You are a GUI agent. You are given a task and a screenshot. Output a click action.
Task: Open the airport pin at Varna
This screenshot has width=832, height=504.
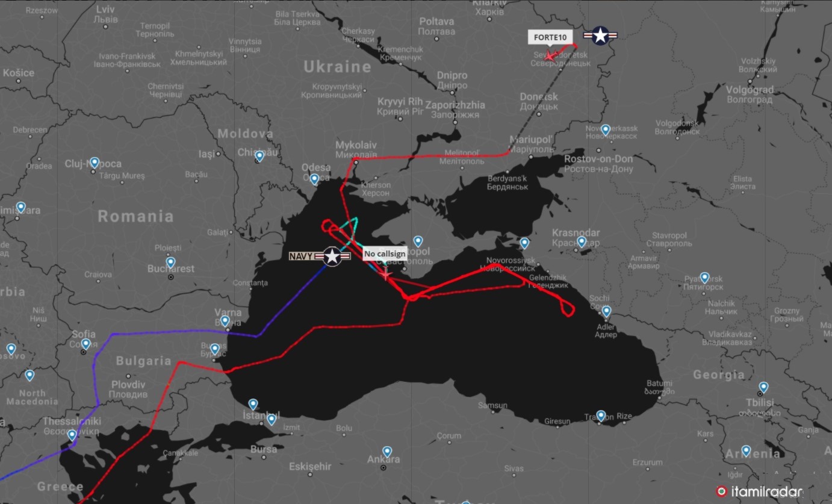tap(225, 322)
